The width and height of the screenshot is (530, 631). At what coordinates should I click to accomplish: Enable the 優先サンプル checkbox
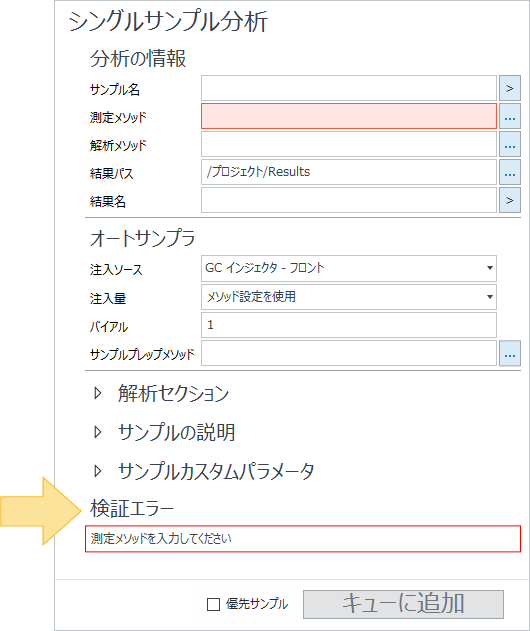213,604
